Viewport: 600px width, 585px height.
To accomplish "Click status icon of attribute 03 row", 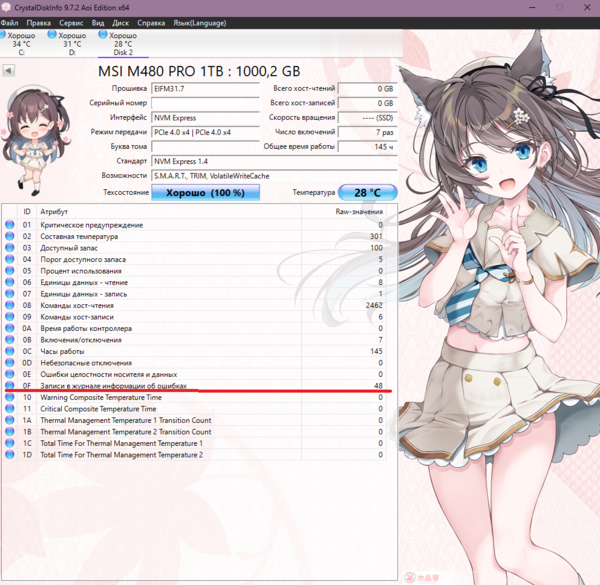I will point(10,248).
